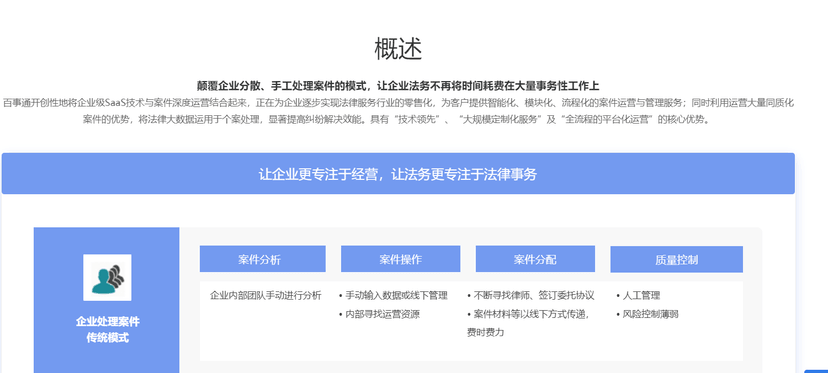Click text 企业内部团队手动进行分析
This screenshot has height=373, width=828.
click(266, 295)
